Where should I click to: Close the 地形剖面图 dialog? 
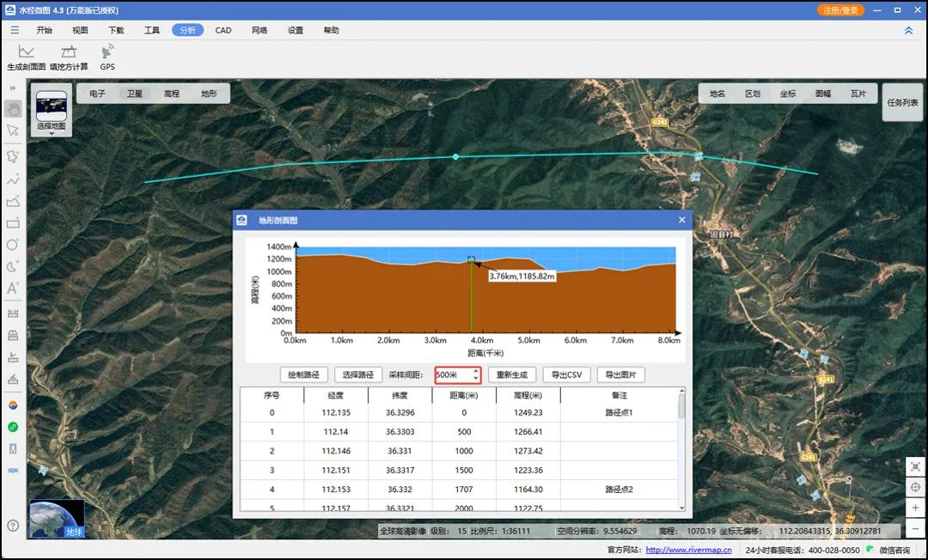click(681, 220)
